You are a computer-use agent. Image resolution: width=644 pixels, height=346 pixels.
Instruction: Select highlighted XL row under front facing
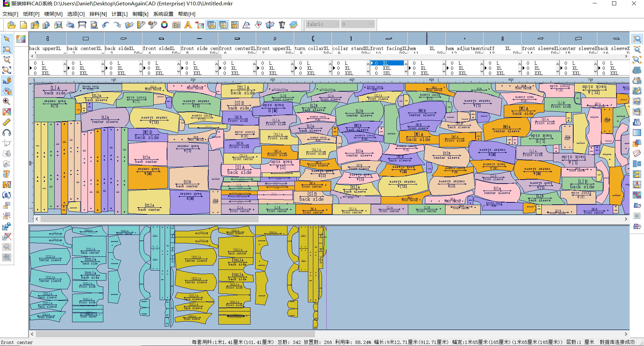point(387,63)
